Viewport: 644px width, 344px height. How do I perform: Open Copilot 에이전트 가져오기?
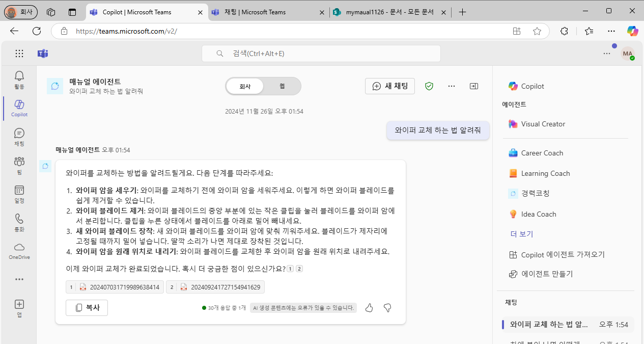pos(556,254)
